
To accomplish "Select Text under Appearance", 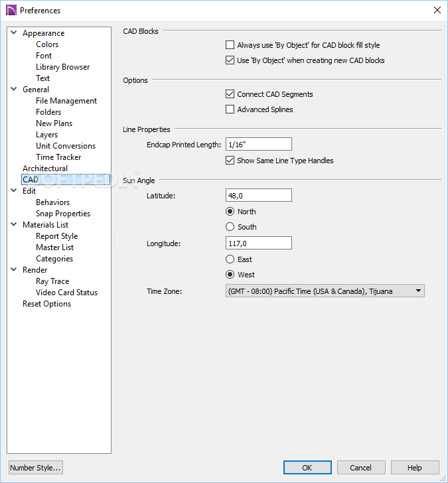I will click(42, 78).
